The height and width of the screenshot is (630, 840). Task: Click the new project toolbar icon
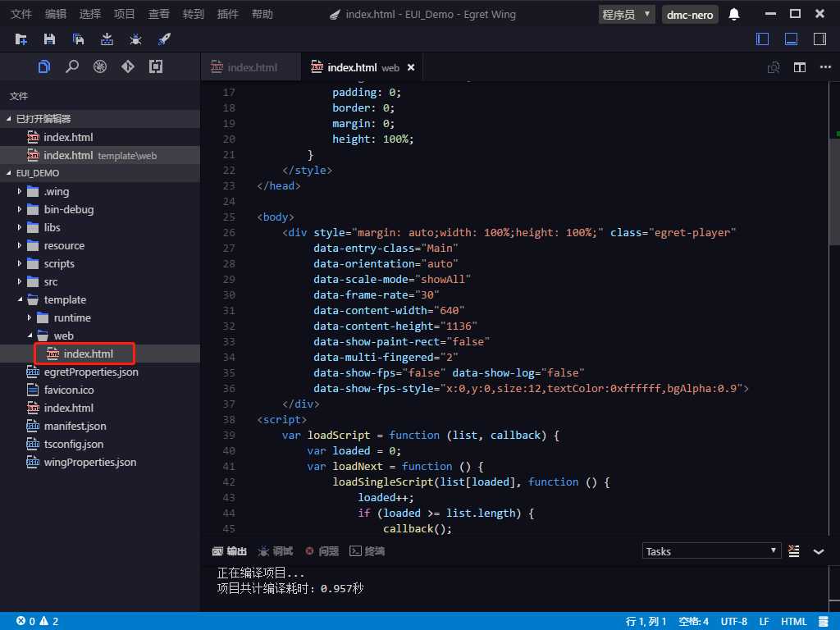[21, 39]
